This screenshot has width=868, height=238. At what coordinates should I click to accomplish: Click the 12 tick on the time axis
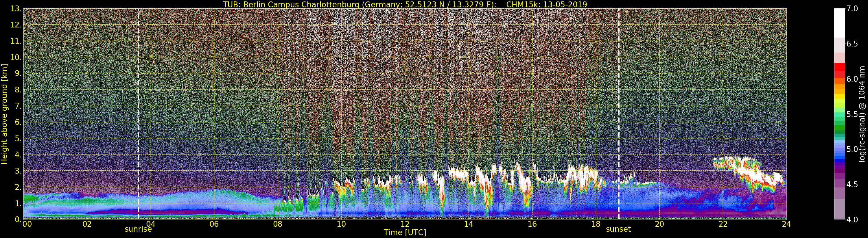(x=405, y=224)
